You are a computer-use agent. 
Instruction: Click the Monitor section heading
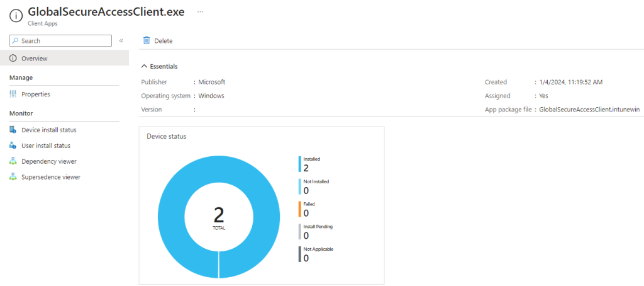coord(21,113)
